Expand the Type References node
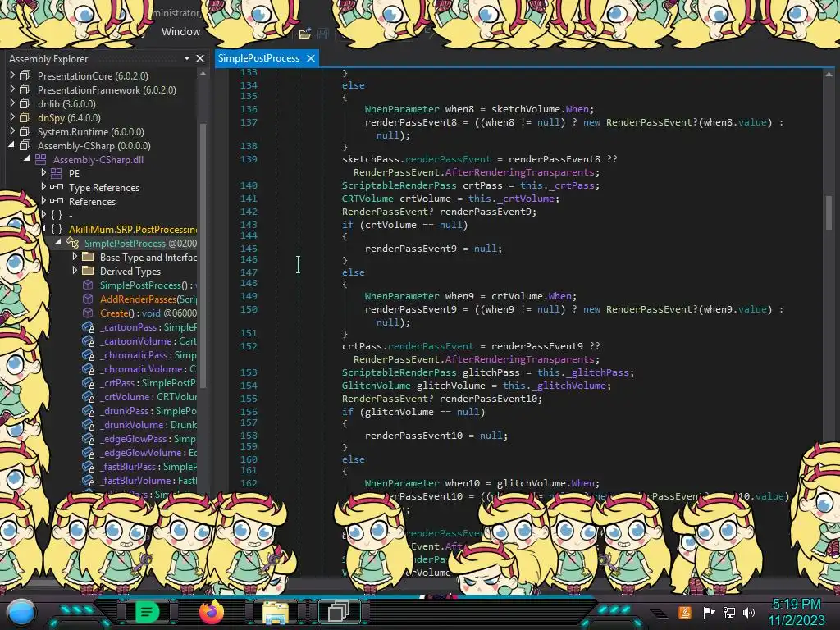Image resolution: width=840 pixels, height=630 pixels. (x=43, y=187)
